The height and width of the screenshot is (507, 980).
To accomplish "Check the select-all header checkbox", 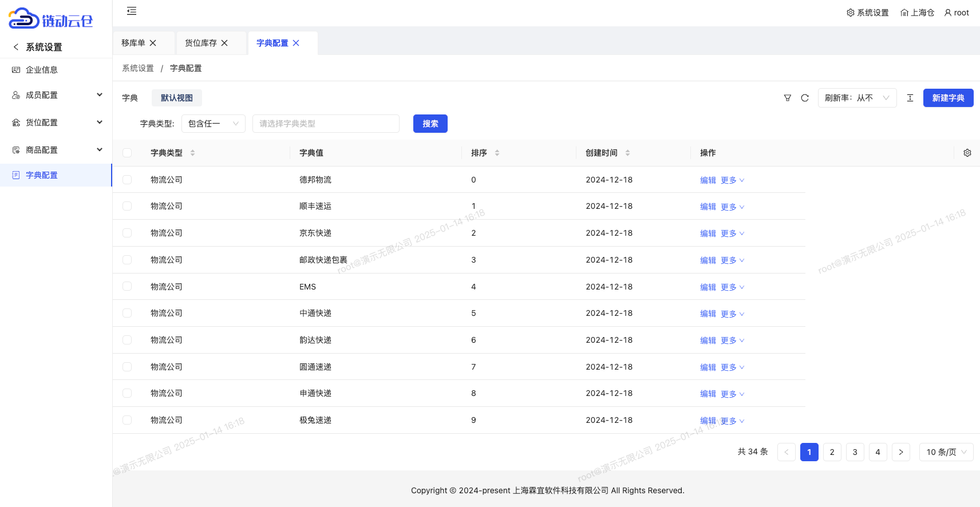I will (x=127, y=153).
